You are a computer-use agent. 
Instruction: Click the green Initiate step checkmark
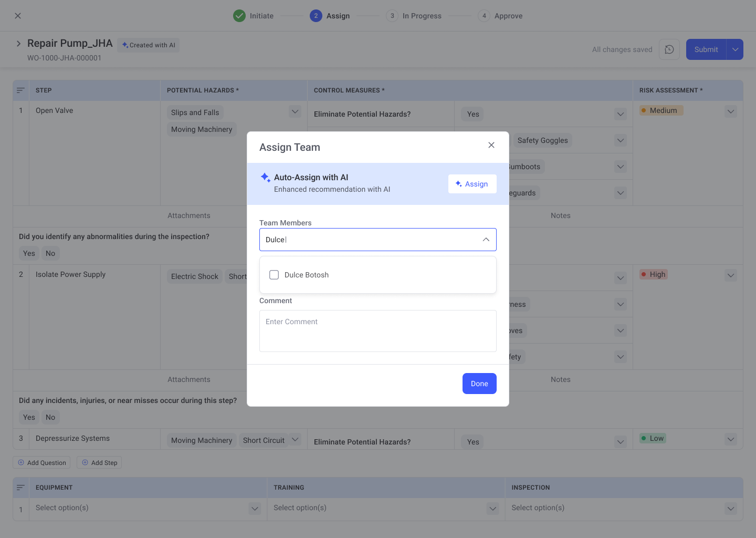tap(239, 16)
